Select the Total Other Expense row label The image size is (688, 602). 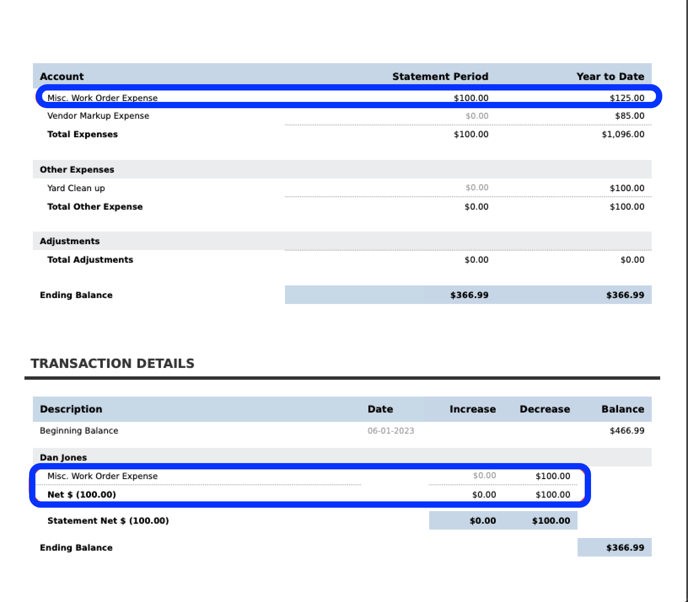tap(95, 207)
